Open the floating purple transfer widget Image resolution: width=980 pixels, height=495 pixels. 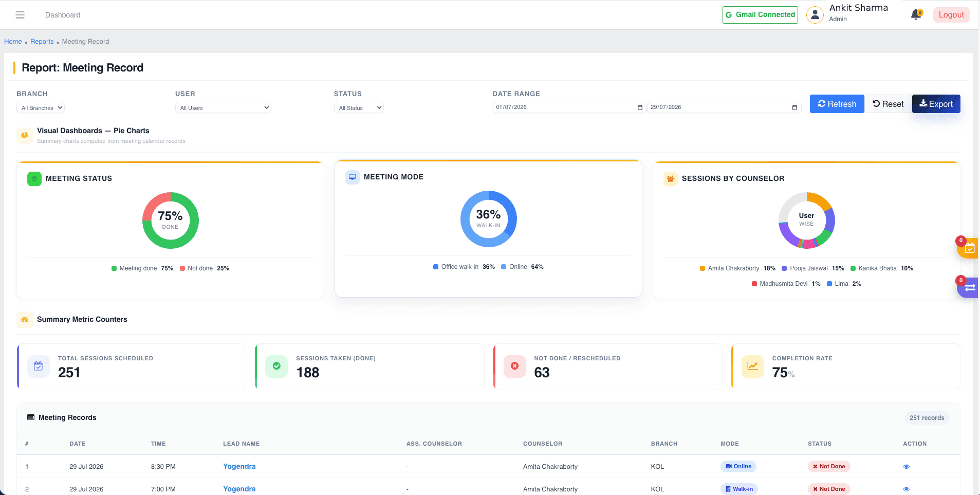click(968, 288)
